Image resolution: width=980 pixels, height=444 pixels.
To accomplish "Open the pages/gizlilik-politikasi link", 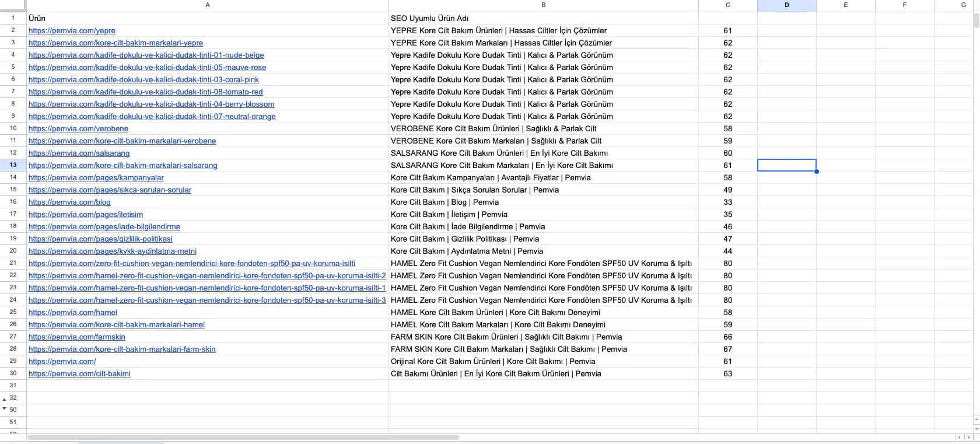I will pyautogui.click(x=100, y=239).
